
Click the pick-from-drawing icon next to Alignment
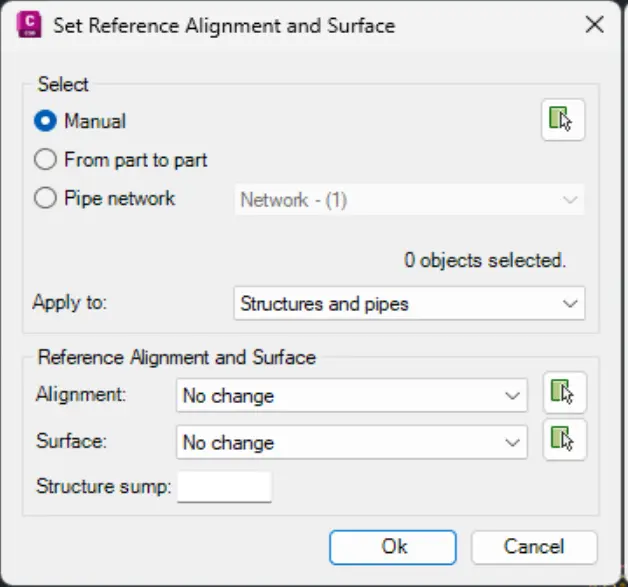click(564, 394)
